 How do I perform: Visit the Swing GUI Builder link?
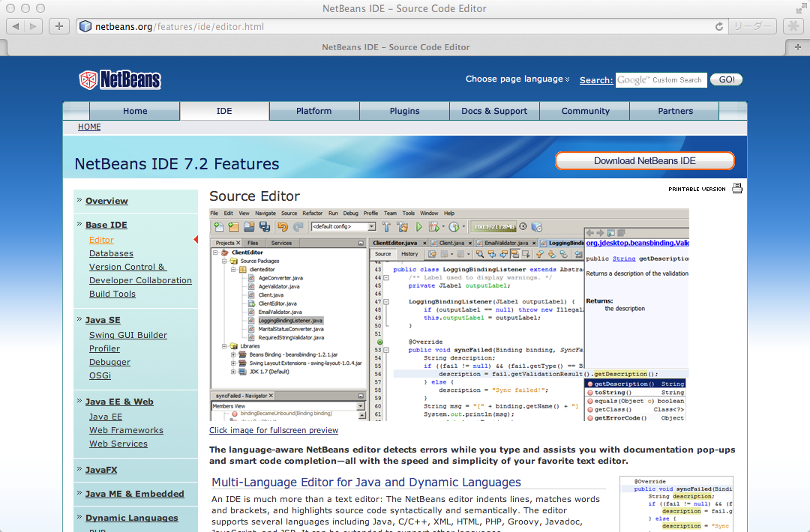pyautogui.click(x=128, y=335)
